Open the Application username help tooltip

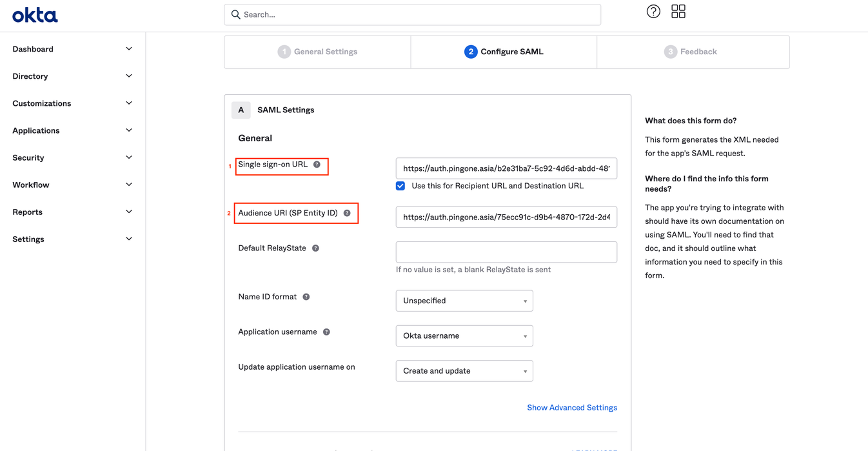[326, 332]
